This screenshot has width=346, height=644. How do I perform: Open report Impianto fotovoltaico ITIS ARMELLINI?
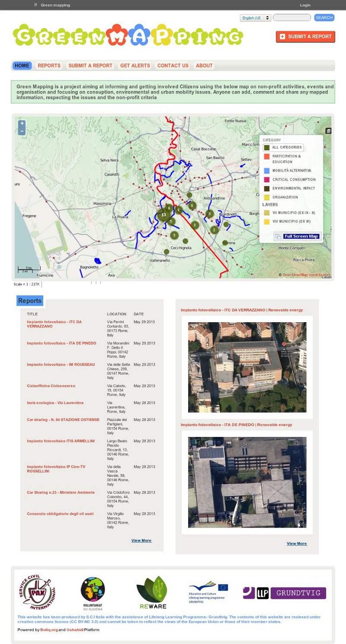pyautogui.click(x=61, y=441)
